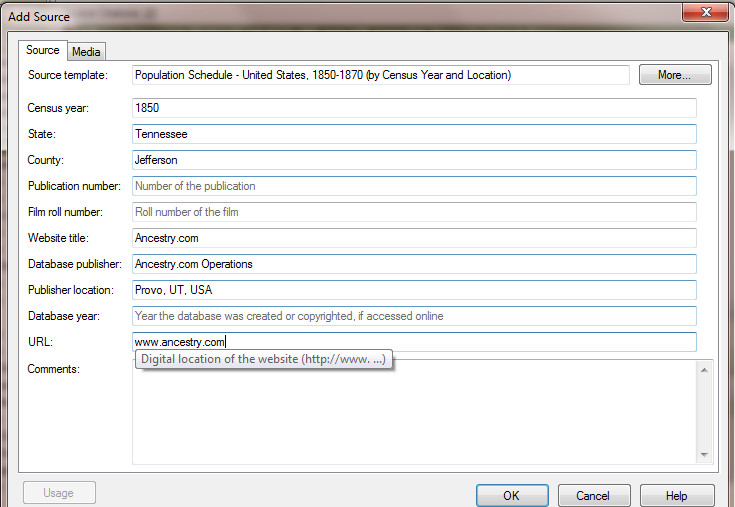Click the 'URL:' label text
This screenshot has width=735, height=507.
(x=40, y=342)
